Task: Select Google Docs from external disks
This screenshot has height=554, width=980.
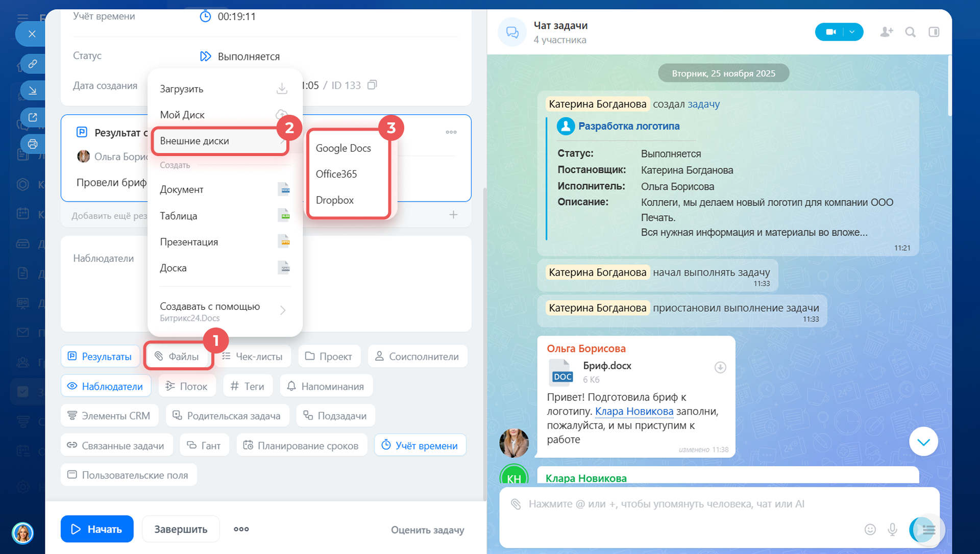Action: pos(343,148)
